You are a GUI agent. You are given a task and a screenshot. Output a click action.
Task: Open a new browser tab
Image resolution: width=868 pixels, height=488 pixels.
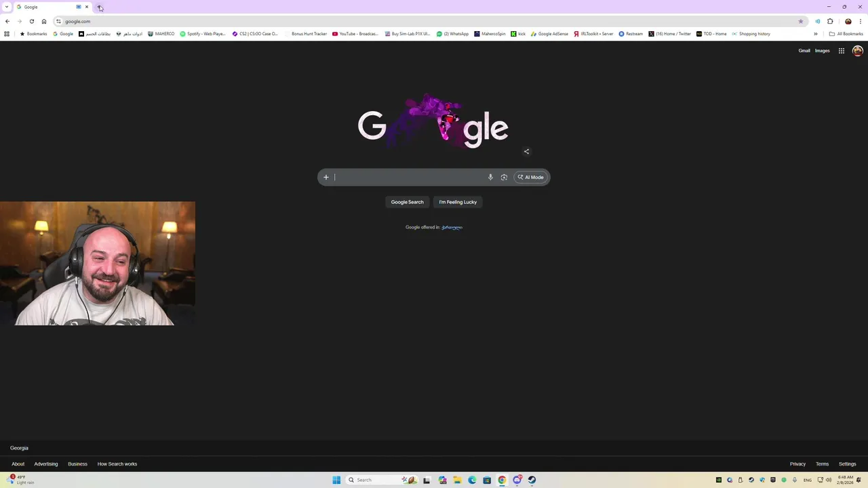99,7
